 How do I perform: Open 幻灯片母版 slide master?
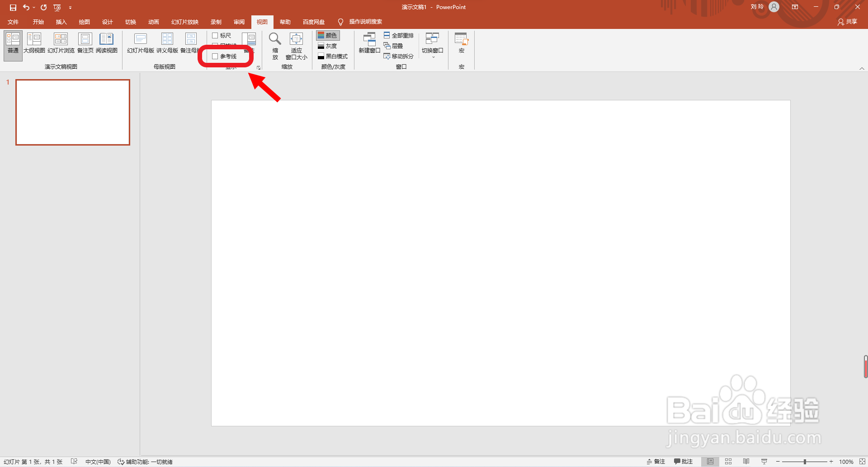[141, 43]
